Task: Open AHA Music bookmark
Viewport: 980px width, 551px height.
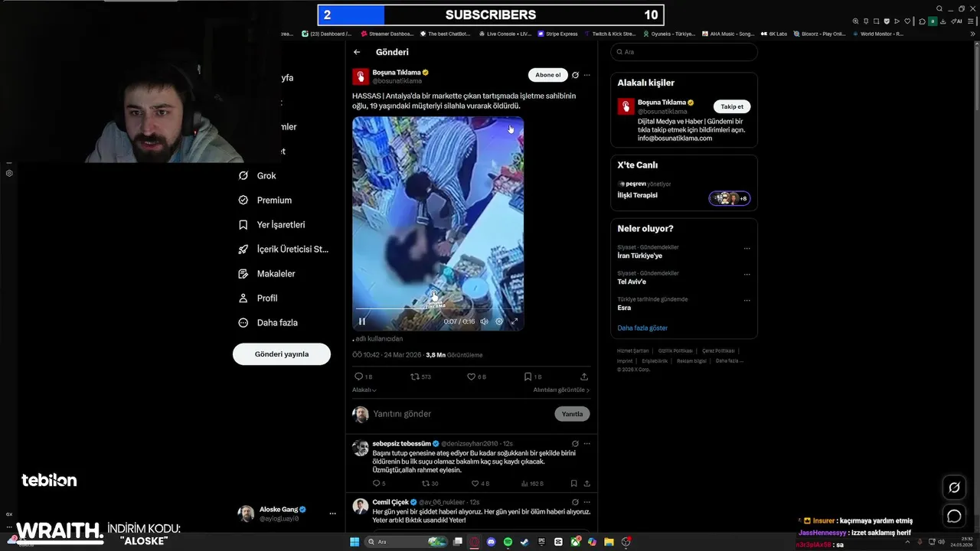Action: point(728,34)
